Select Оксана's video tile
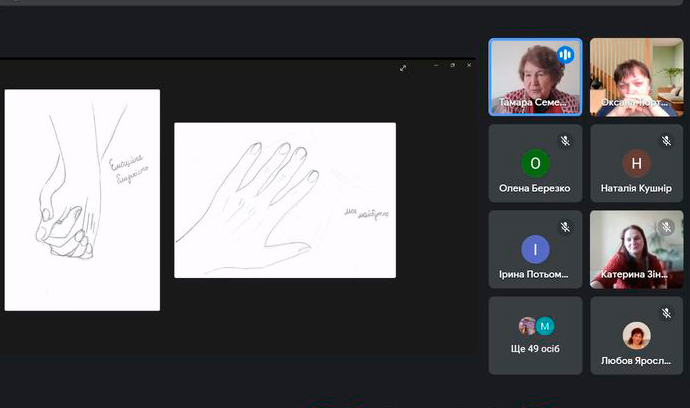690x408 pixels. [x=636, y=76]
